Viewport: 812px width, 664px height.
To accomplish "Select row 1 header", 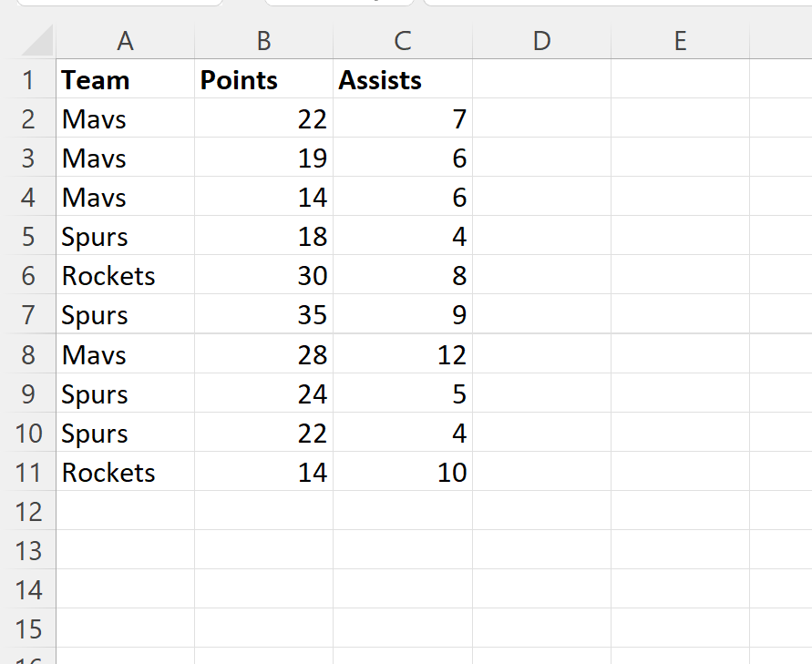I will pos(28,80).
